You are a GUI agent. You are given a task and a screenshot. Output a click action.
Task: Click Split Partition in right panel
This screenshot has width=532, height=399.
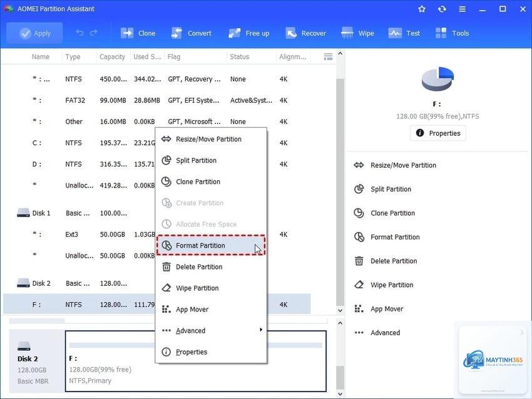[382, 189]
